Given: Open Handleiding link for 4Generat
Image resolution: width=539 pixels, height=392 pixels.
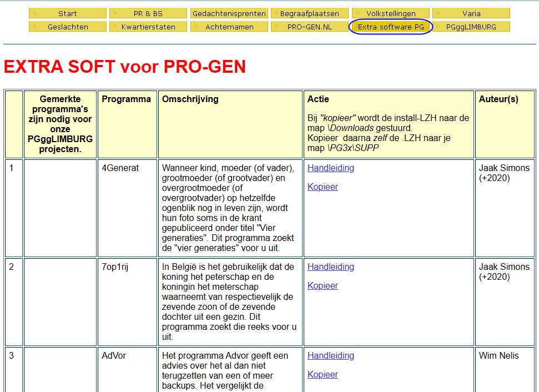Looking at the screenshot, I should point(331,168).
